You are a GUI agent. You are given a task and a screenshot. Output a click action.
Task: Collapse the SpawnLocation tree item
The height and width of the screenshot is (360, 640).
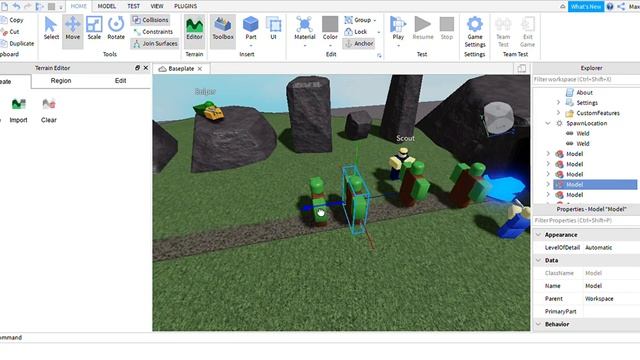click(548, 123)
